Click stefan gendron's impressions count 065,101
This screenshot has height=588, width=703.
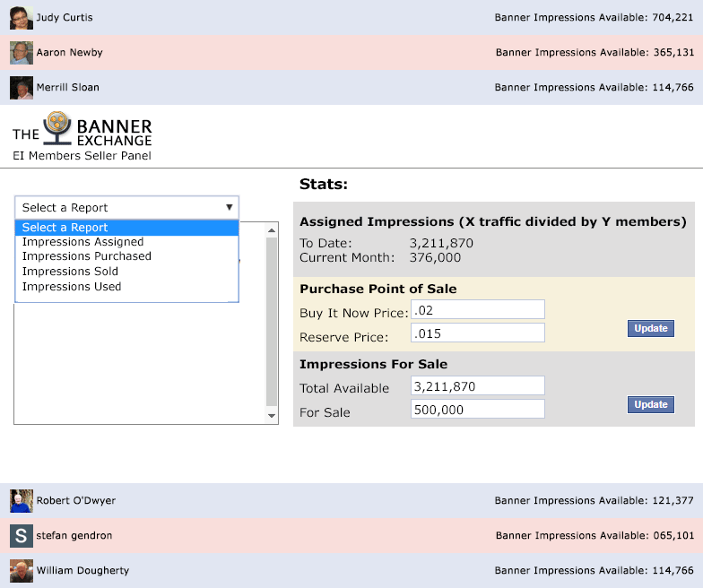[x=673, y=536]
